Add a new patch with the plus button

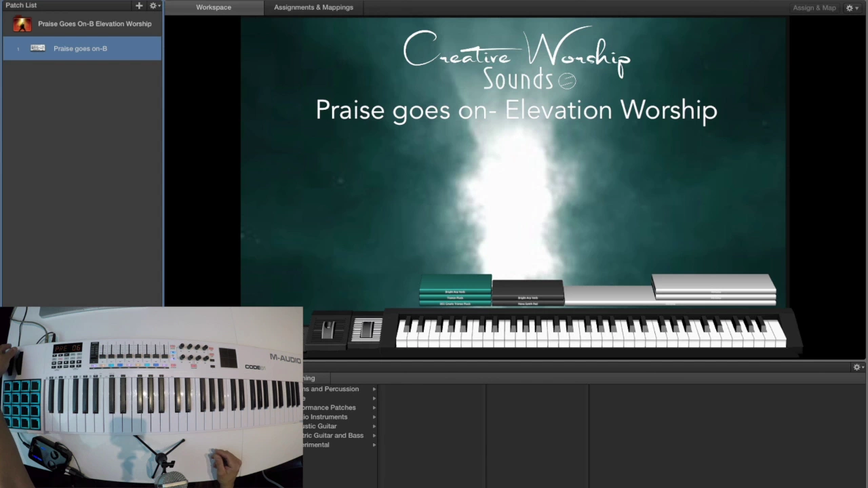coord(139,5)
